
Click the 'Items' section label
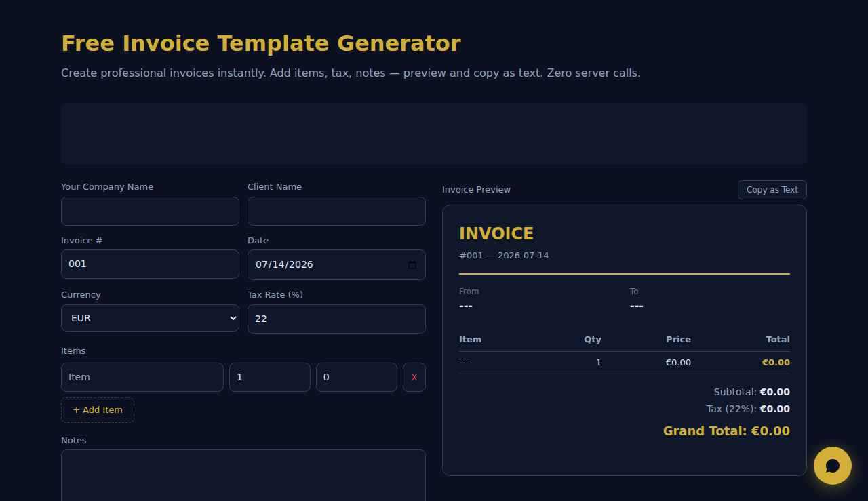[x=73, y=351]
